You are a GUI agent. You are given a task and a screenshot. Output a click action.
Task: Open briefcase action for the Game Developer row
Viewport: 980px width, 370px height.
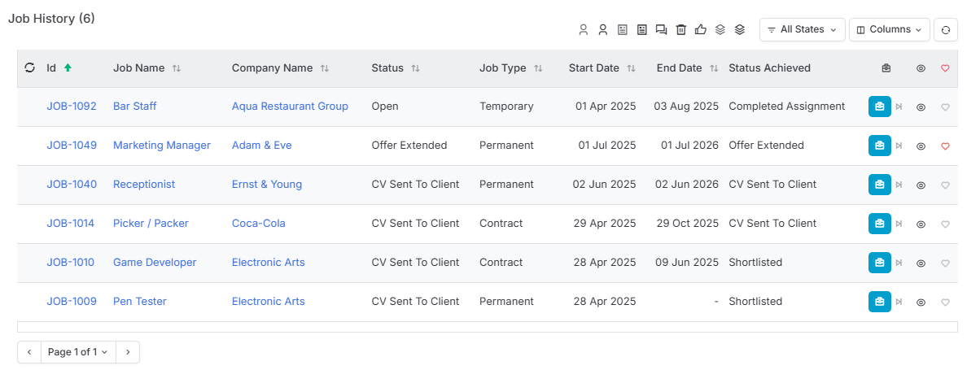pos(880,263)
